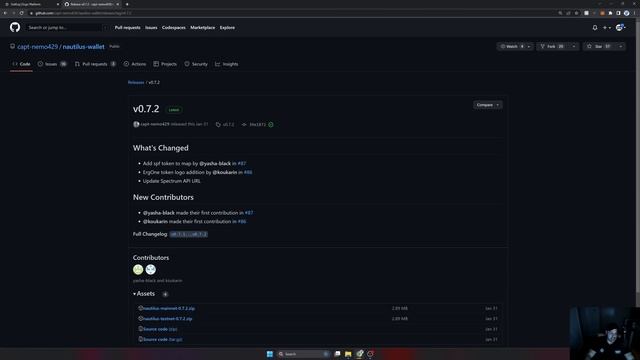
Task: Click the green verified check icon
Action: (271, 124)
